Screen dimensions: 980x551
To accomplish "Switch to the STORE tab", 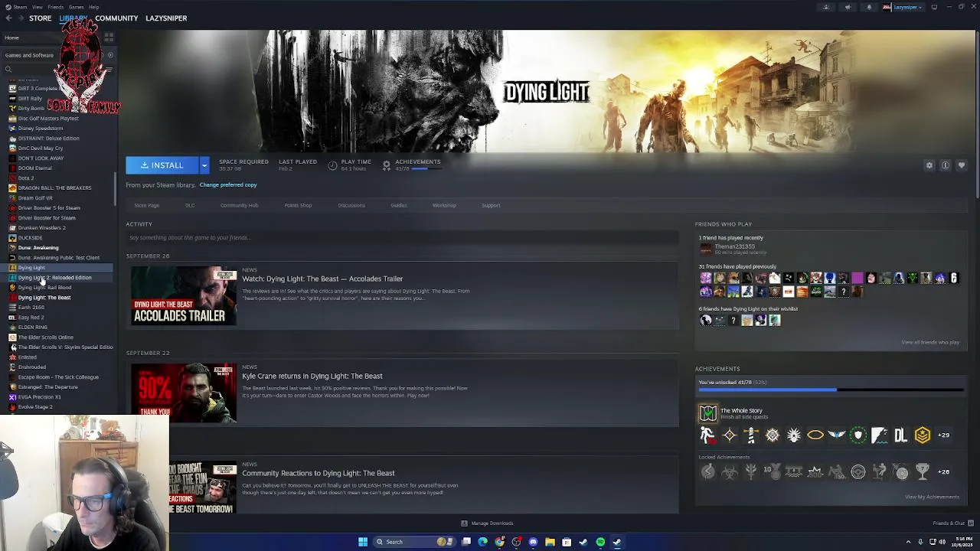I will (x=41, y=18).
